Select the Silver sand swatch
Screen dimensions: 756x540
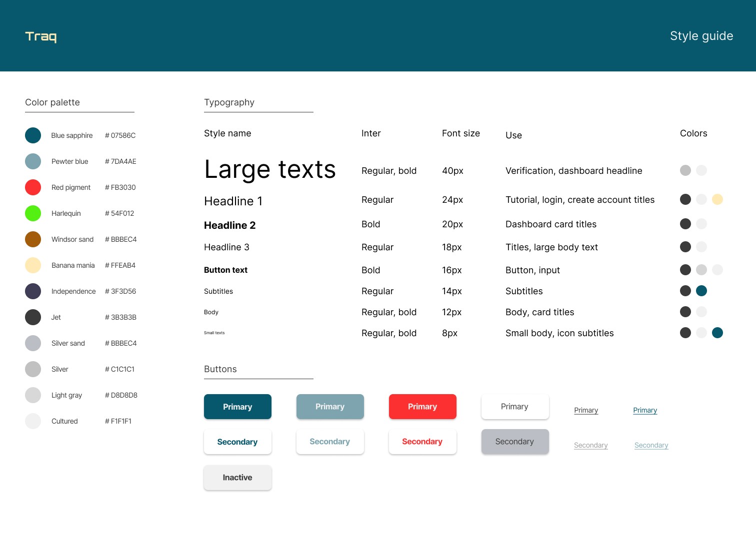point(33,343)
